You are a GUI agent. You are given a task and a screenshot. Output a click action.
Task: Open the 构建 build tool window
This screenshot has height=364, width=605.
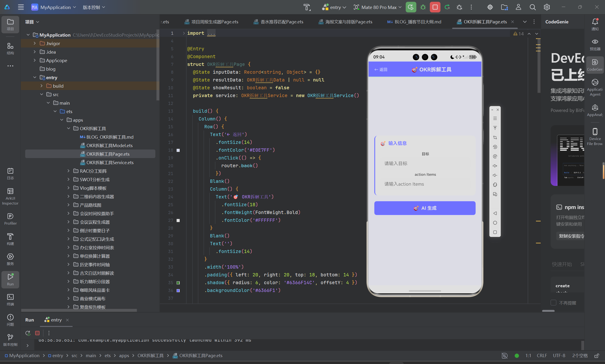coord(10,239)
